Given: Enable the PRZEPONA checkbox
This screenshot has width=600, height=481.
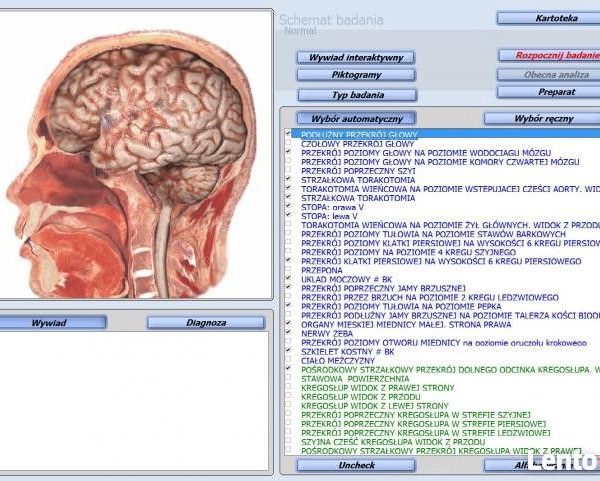Looking at the screenshot, I should [x=288, y=269].
